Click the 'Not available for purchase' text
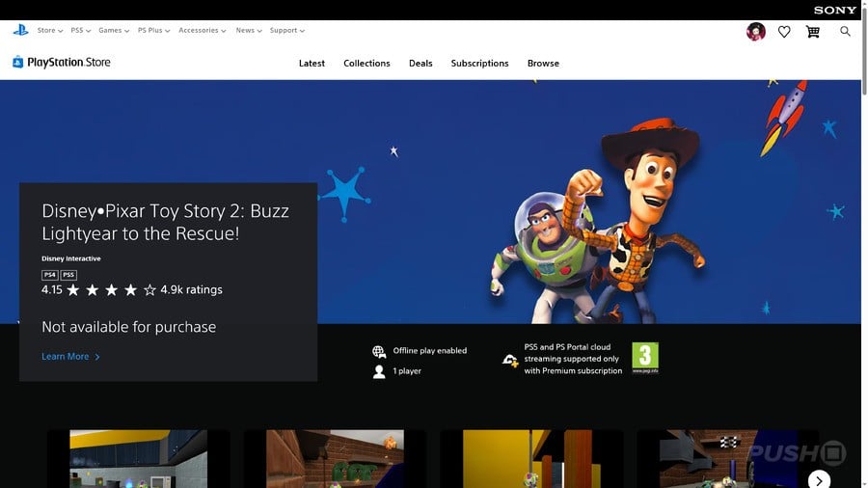The width and height of the screenshot is (868, 488). tap(129, 327)
